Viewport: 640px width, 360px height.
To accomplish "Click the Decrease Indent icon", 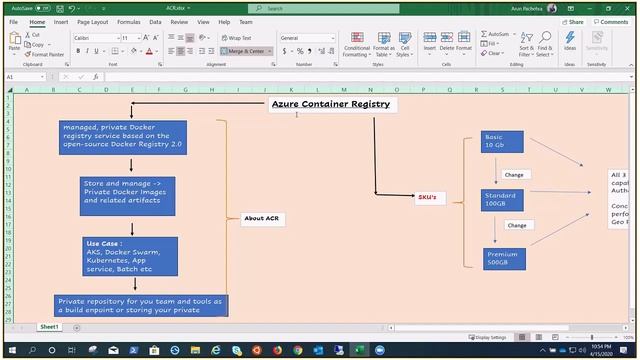I will click(202, 51).
